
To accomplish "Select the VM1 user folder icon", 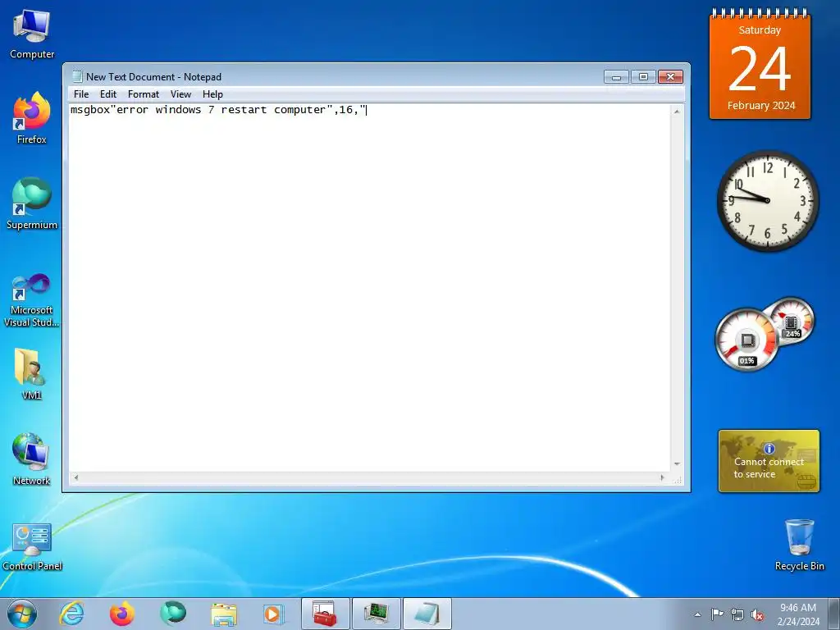I will 32,374.
